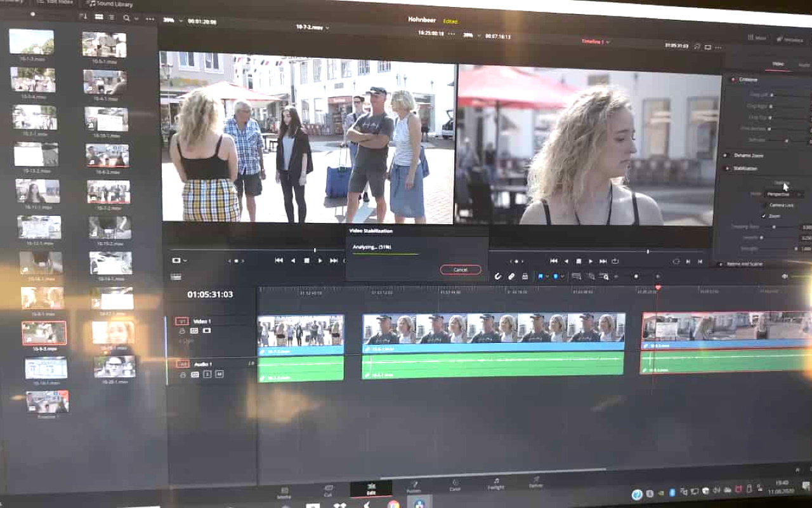The image size is (812, 508).
Task: Open the Metadata panel
Action: [x=790, y=39]
